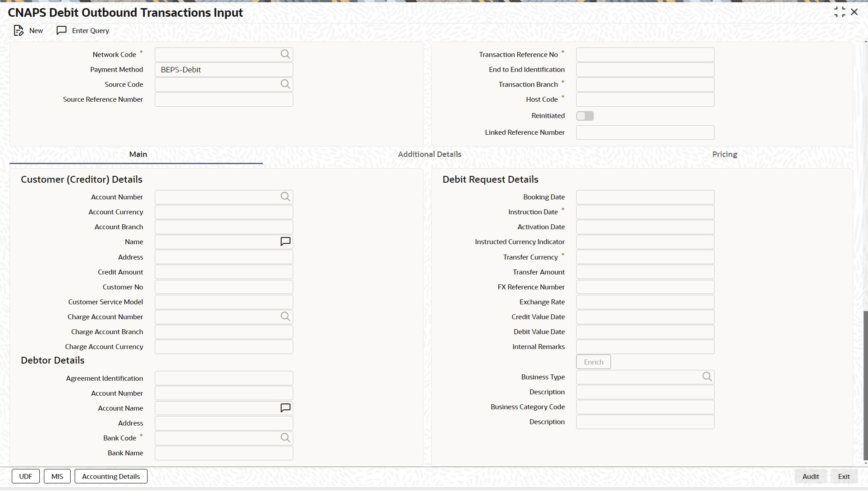
Task: Focus the Payment Method field showing BEPS-Debit
Action: pos(224,70)
